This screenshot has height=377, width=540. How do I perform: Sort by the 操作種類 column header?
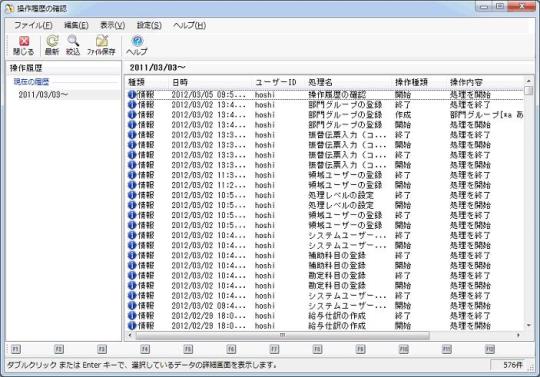click(x=411, y=82)
